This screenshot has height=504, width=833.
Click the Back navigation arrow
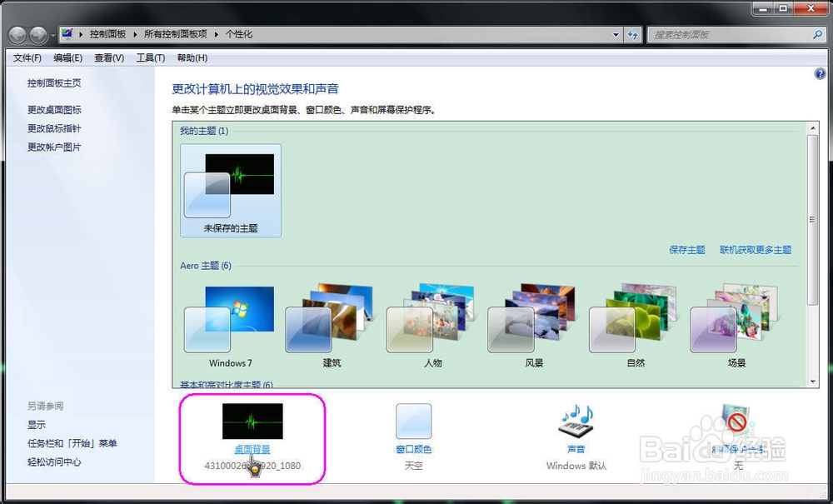click(x=17, y=36)
